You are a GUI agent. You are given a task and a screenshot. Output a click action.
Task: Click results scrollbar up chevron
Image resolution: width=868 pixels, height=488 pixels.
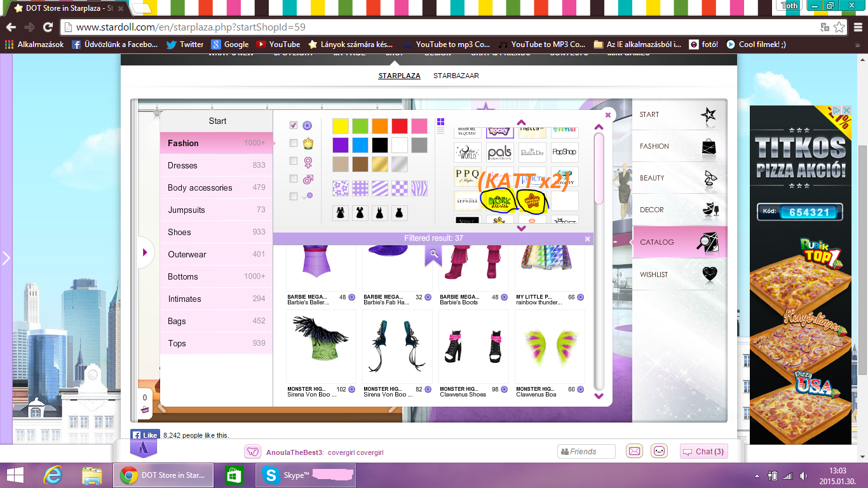pyautogui.click(x=598, y=127)
